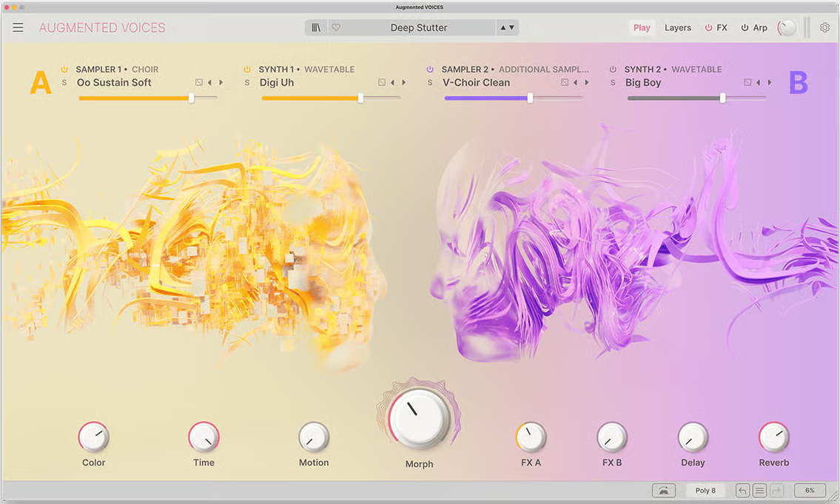This screenshot has width=840, height=504.
Task: Click the Color macro knob
Action: [x=94, y=437]
